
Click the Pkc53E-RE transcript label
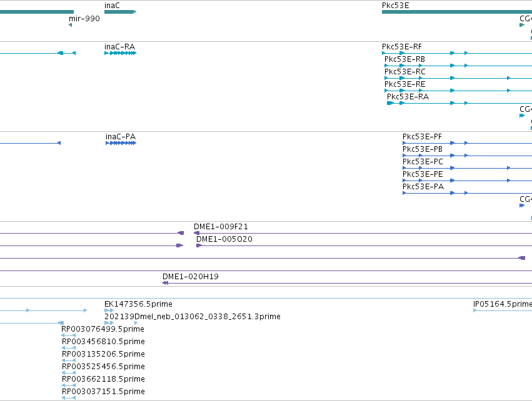click(404, 84)
